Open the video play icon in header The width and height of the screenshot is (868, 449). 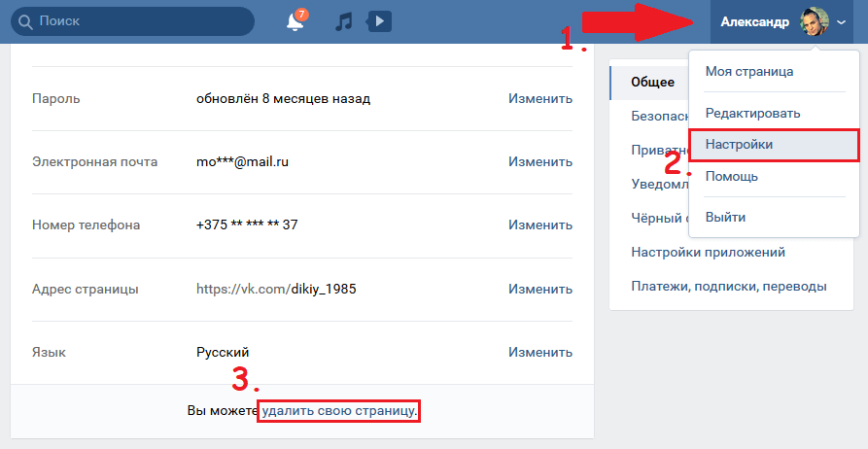tap(379, 21)
